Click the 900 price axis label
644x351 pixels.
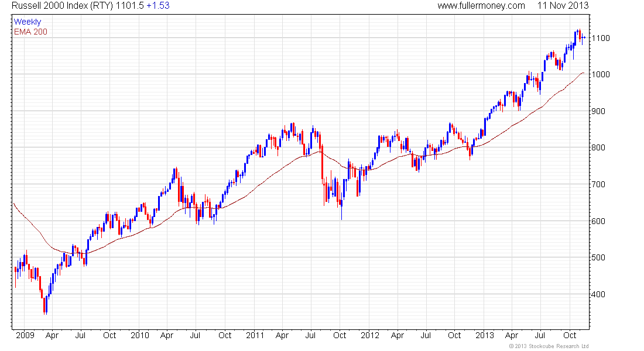tap(598, 111)
